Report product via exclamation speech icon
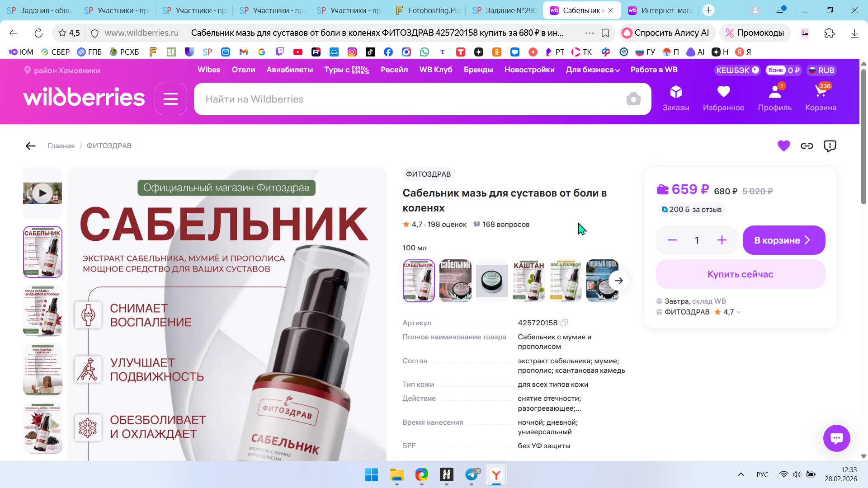 [x=830, y=146]
